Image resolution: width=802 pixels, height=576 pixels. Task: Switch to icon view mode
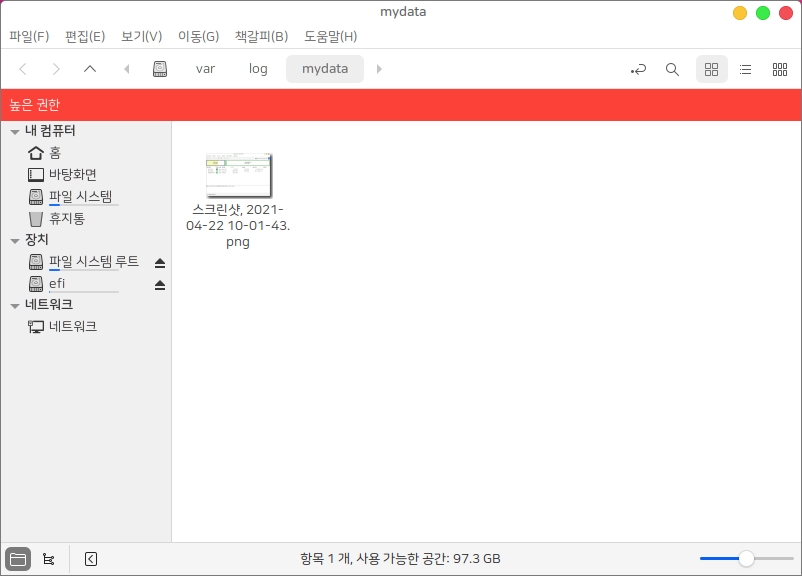[711, 69]
